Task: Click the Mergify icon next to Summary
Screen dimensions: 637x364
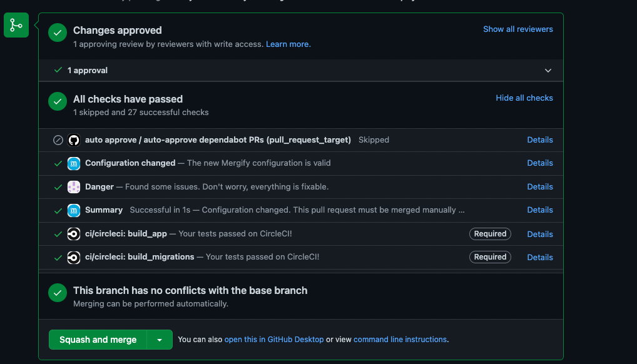Action: (x=73, y=210)
